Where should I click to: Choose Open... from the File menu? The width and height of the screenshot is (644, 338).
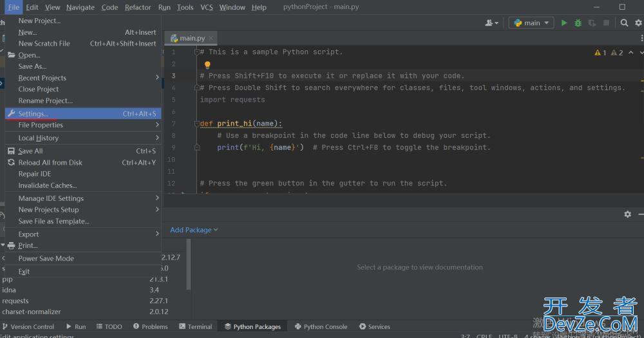coord(83,55)
